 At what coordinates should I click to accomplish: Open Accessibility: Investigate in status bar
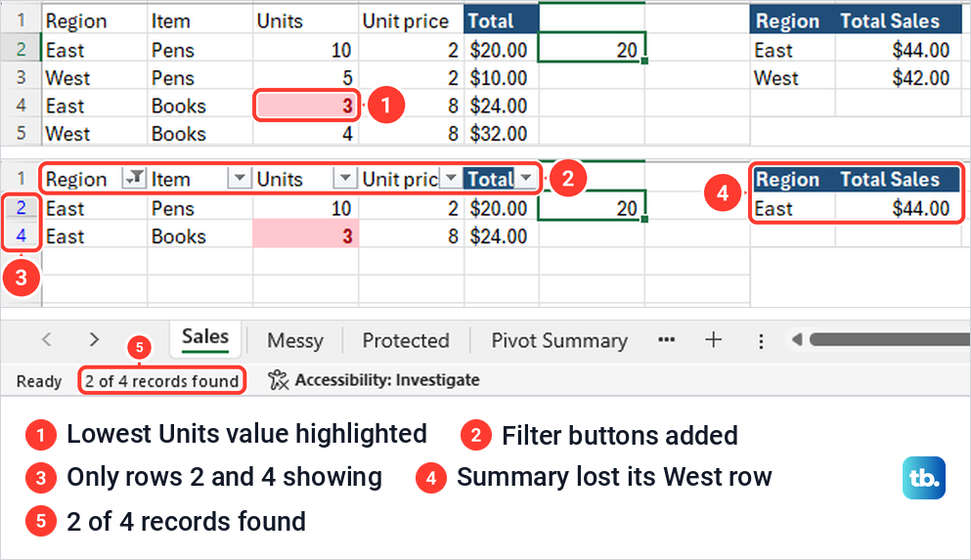pos(374,380)
